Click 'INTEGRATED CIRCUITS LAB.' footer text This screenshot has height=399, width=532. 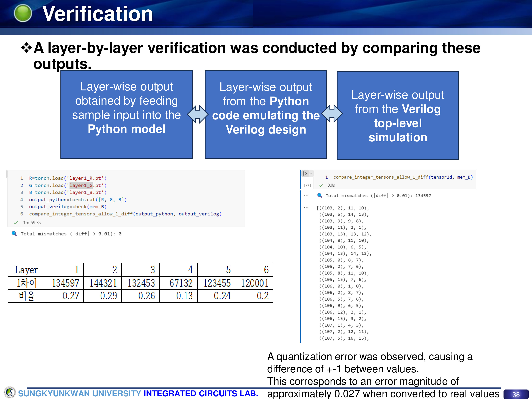[201, 394]
